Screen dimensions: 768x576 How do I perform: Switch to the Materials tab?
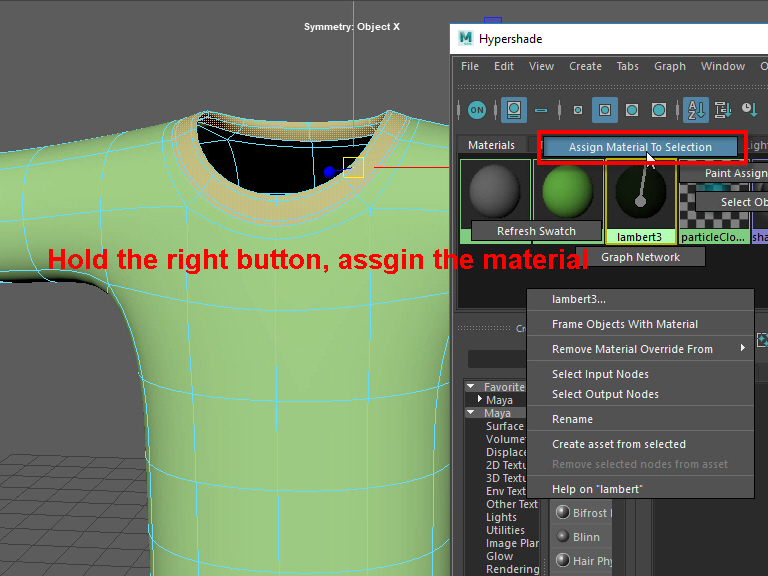(x=491, y=145)
